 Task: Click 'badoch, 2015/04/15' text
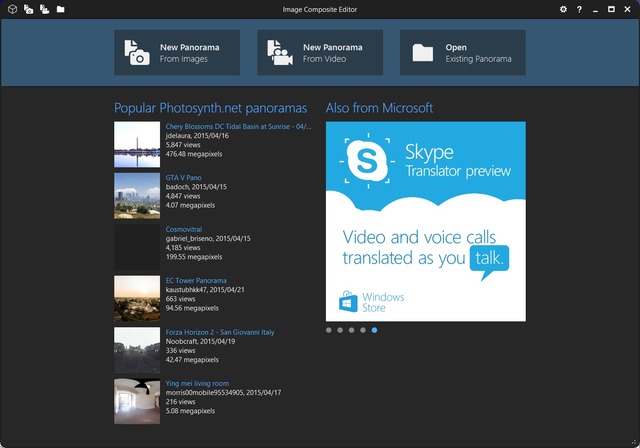tap(196, 187)
